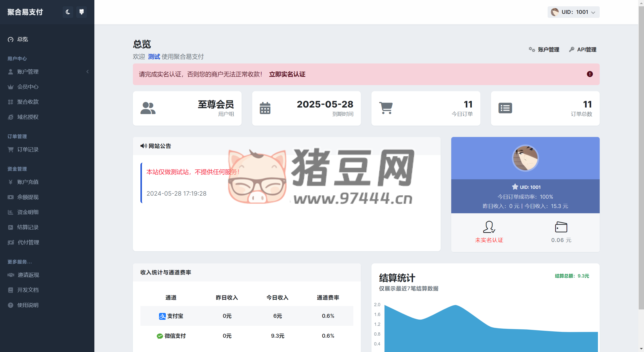This screenshot has height=352, width=644.
Task: Toggle dark mode moon icon
Action: tap(68, 12)
